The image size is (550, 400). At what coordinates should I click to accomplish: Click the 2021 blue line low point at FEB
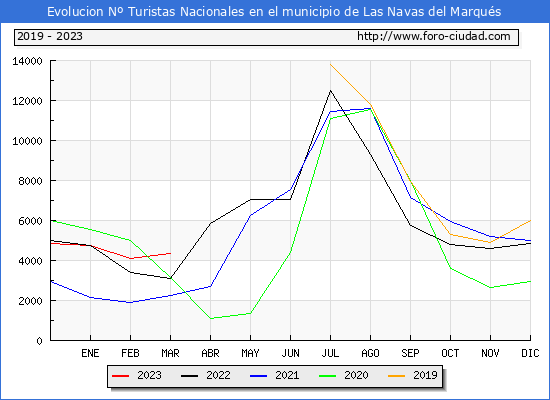[130, 302]
